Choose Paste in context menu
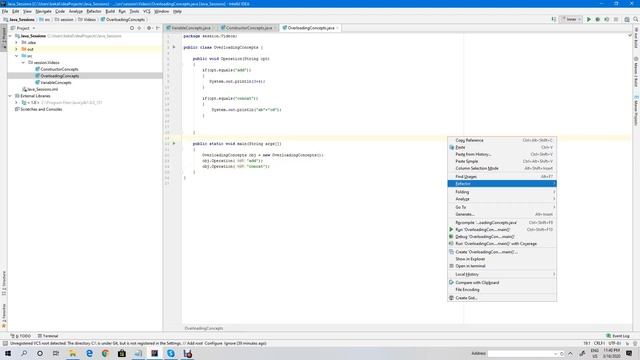The height and width of the screenshot is (360, 640). point(502,147)
